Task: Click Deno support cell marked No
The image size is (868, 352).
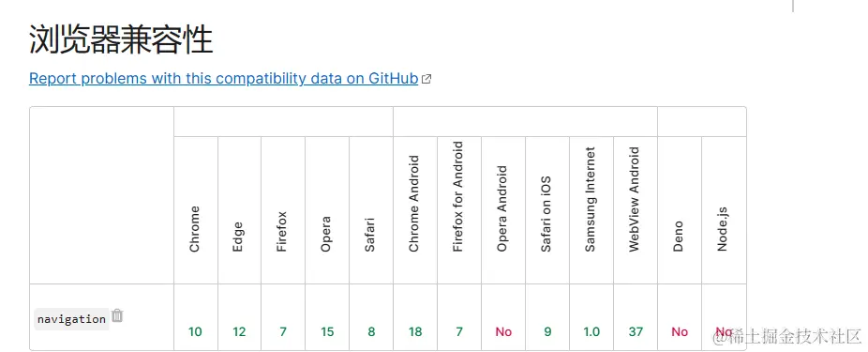Action: pyautogui.click(x=680, y=317)
